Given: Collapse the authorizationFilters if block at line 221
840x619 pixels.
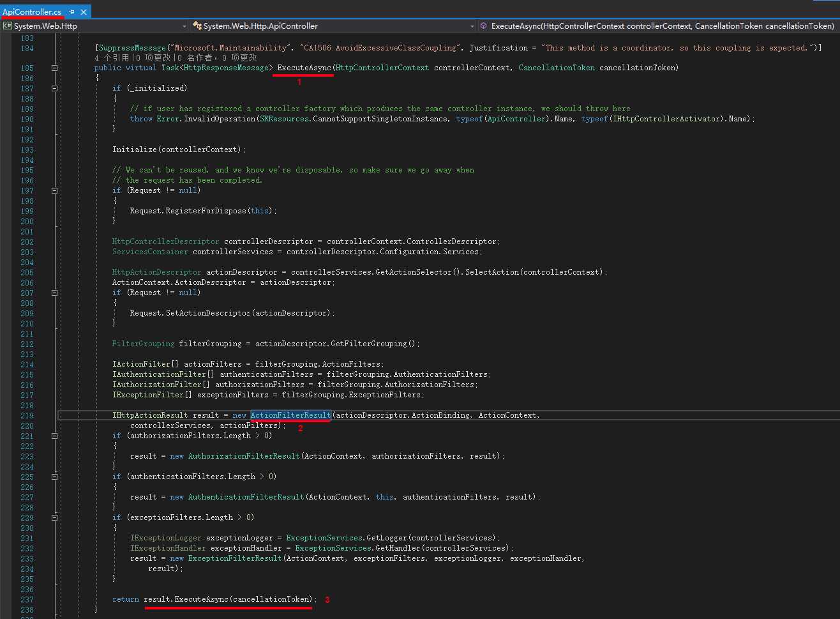Looking at the screenshot, I should click(54, 436).
